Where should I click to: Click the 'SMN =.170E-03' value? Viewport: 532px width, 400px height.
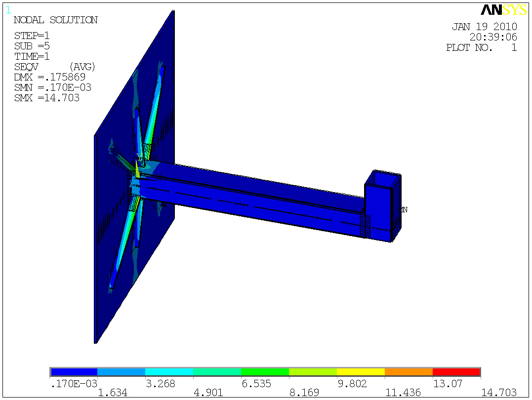[52, 87]
